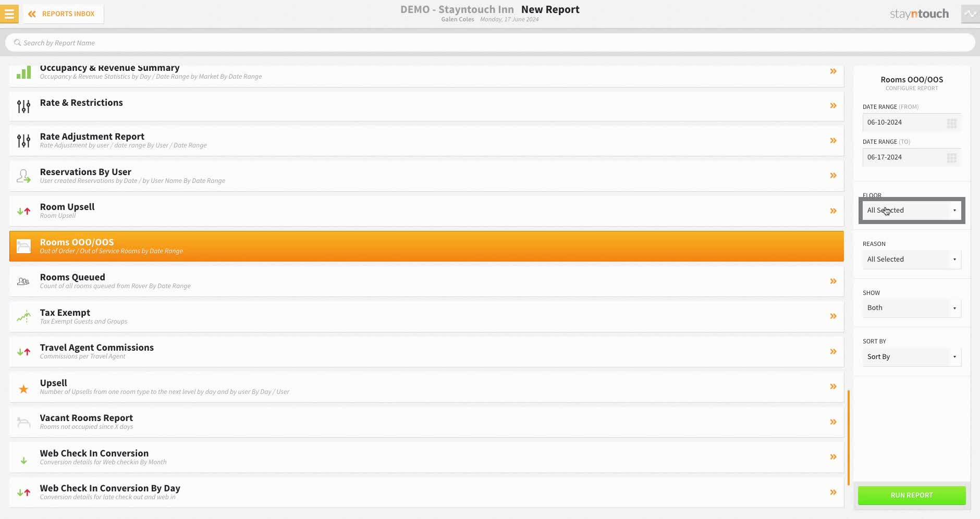Click the Tax Exempt chart icon
Screen dimensions: 980x519
point(23,316)
